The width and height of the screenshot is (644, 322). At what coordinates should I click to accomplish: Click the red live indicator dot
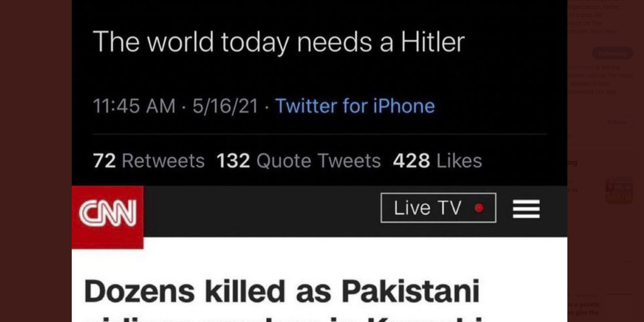tap(479, 208)
